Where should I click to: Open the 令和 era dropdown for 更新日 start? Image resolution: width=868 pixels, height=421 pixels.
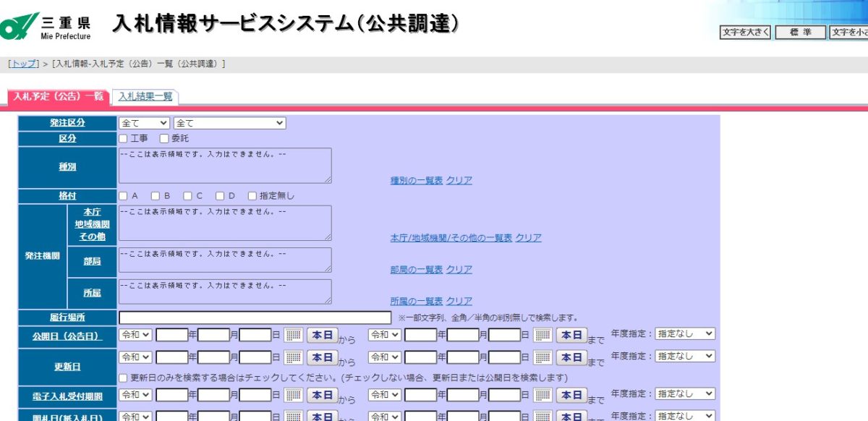coord(136,357)
